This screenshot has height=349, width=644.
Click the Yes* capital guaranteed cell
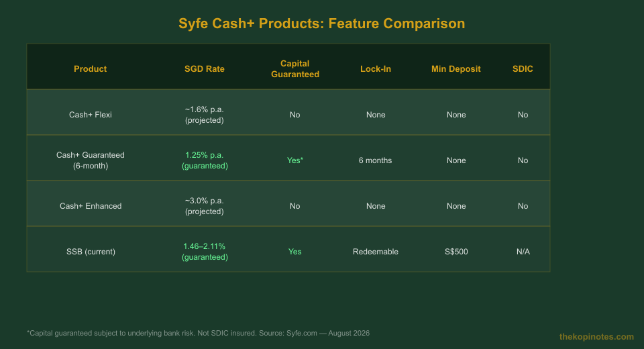click(x=295, y=160)
